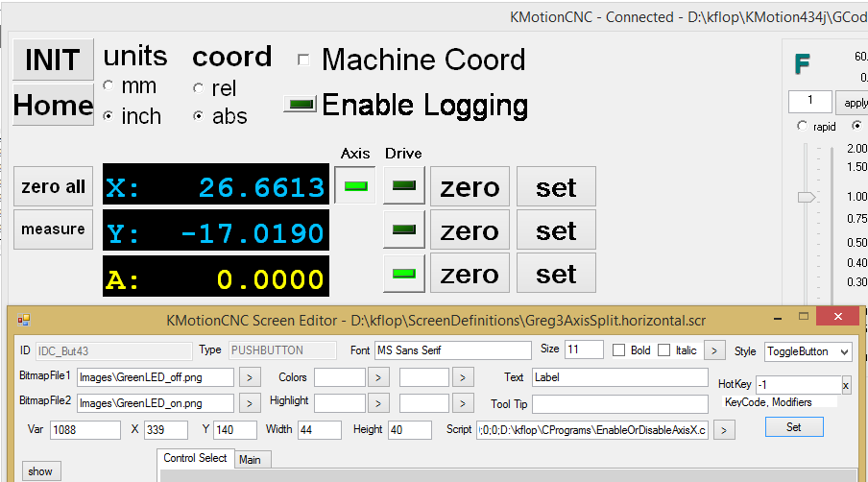The height and width of the screenshot is (482, 868).
Task: Click the feed rate slider handle
Action: (807, 197)
